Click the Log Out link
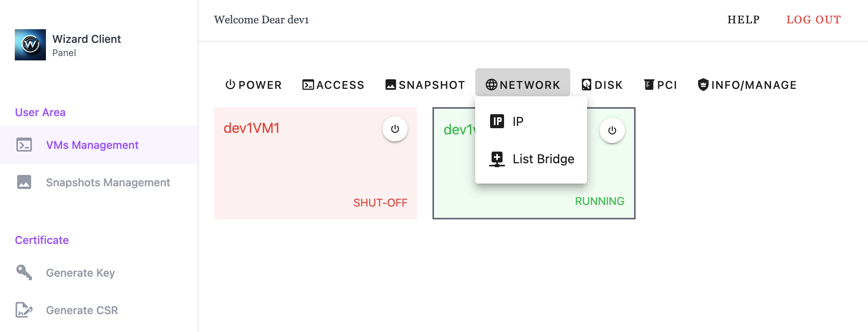The width and height of the screenshot is (868, 332). click(814, 19)
